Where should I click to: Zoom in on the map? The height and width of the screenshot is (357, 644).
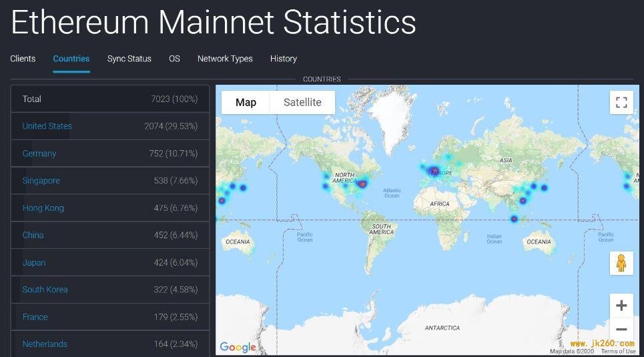(621, 305)
